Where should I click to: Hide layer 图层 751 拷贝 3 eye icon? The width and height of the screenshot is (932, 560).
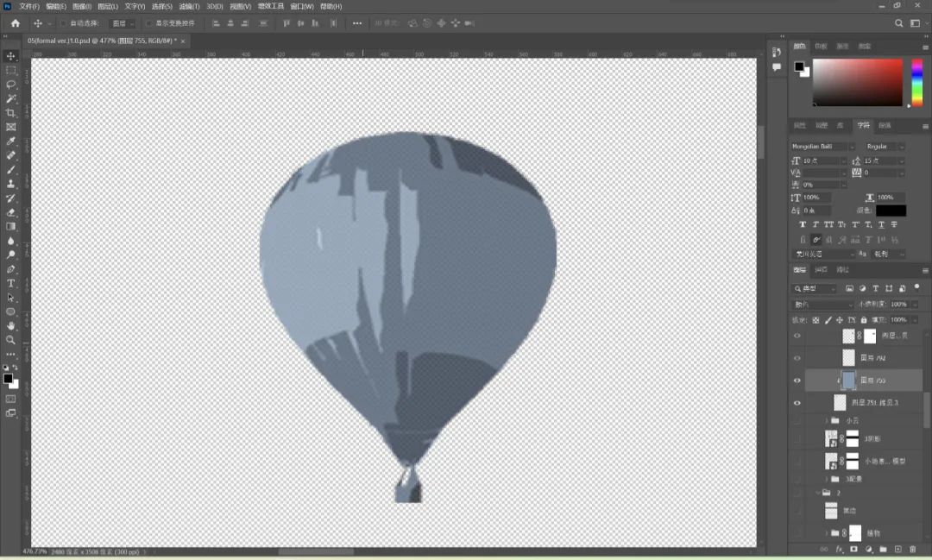(x=797, y=403)
